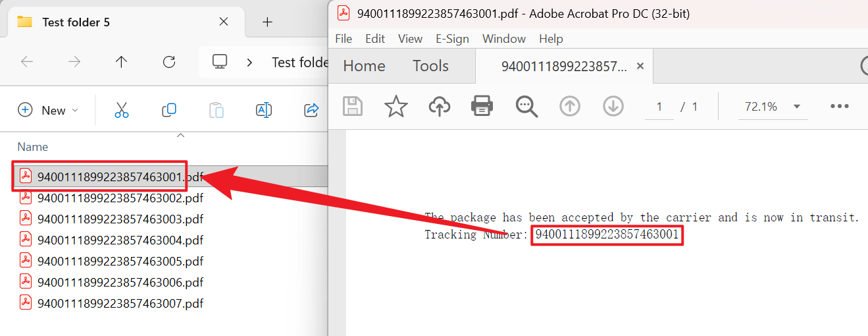The image size is (868, 336).
Task: Open the Acrobat toolbar more options ellipsis
Action: tap(840, 106)
